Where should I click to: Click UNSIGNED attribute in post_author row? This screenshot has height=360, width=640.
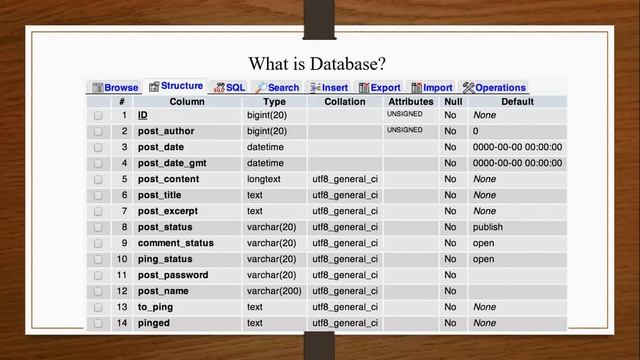pos(404,130)
